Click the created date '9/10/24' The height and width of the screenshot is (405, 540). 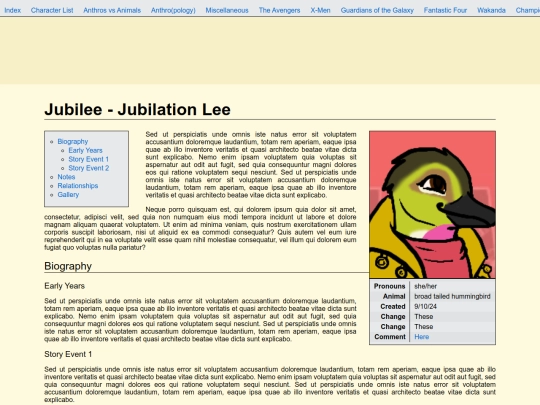[x=425, y=307]
